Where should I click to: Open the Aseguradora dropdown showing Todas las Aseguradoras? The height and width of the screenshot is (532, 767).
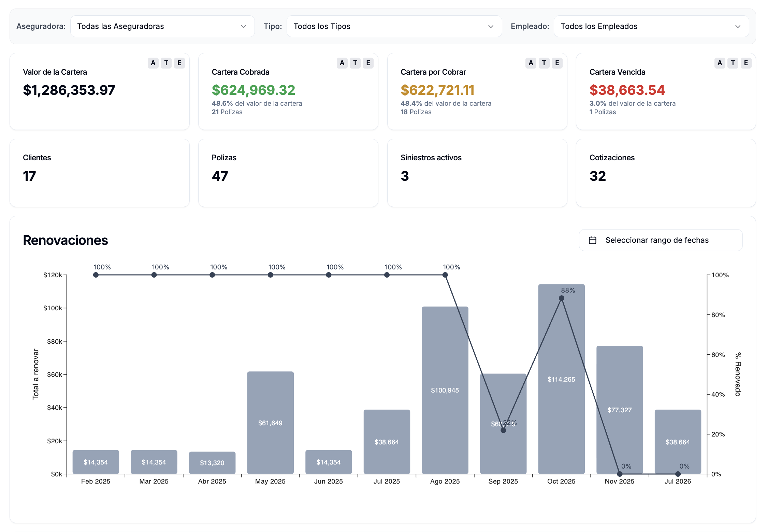pyautogui.click(x=162, y=26)
